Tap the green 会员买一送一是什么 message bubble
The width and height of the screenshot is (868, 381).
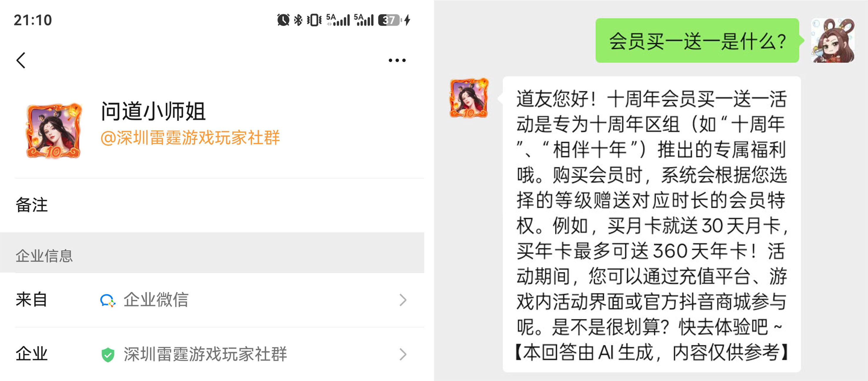click(x=697, y=41)
